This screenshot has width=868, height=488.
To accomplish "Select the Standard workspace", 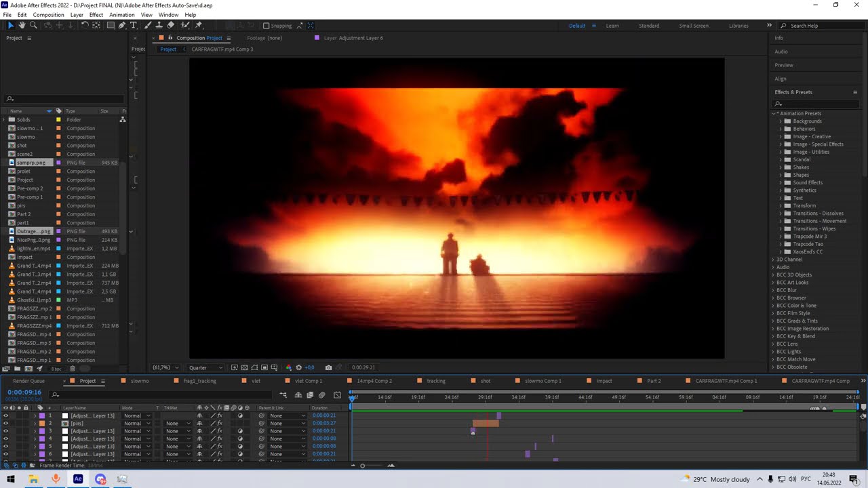I will (x=649, y=26).
